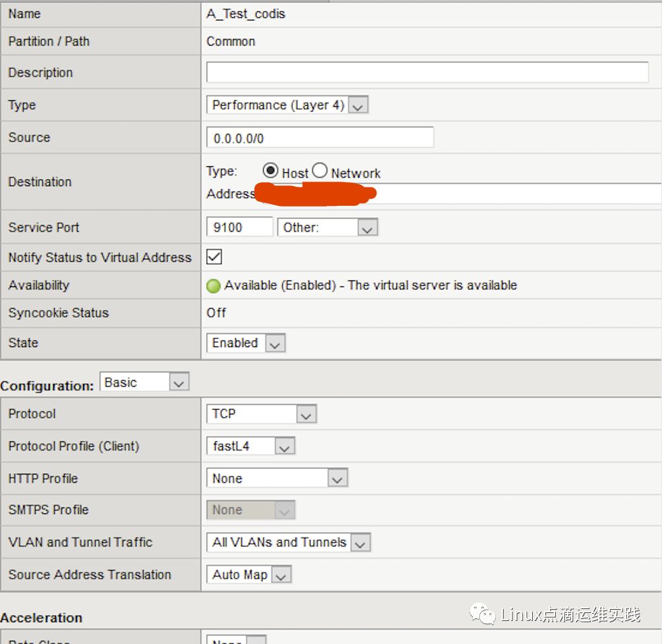This screenshot has width=662, height=644.
Task: Click the 'Partition / Path' label
Action: click(49, 42)
